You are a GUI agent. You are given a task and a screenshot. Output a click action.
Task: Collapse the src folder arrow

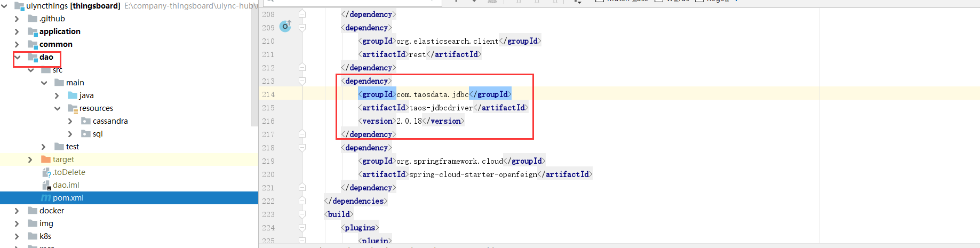tap(31, 70)
